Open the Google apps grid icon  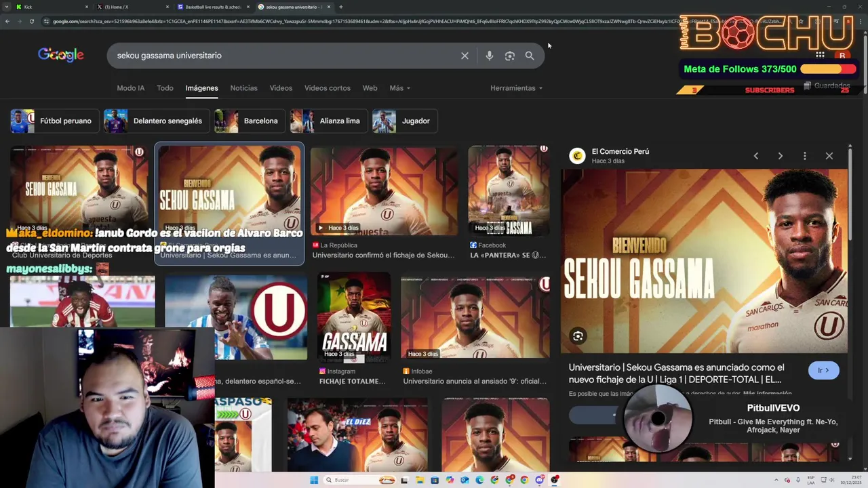pyautogui.click(x=820, y=56)
